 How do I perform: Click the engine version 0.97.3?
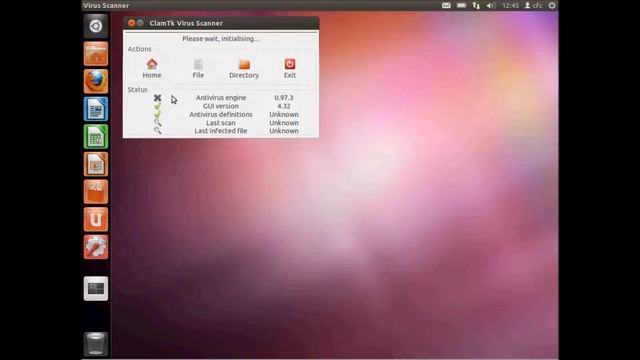coord(284,98)
